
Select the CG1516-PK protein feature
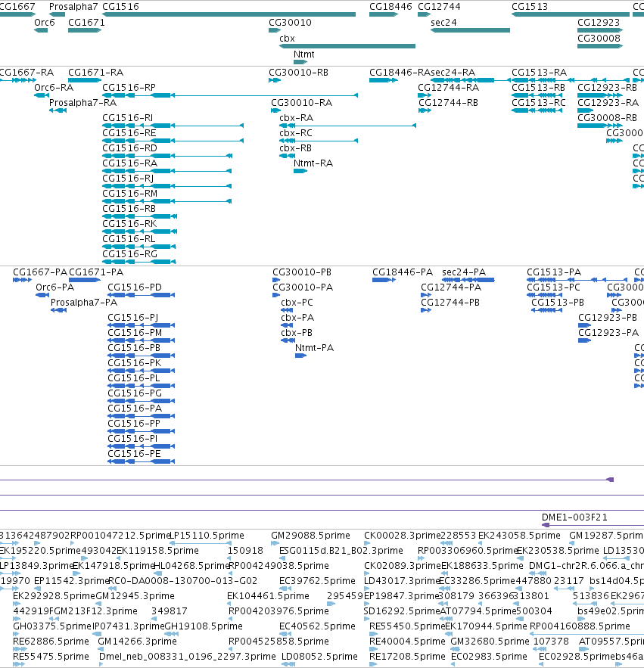coord(141,371)
